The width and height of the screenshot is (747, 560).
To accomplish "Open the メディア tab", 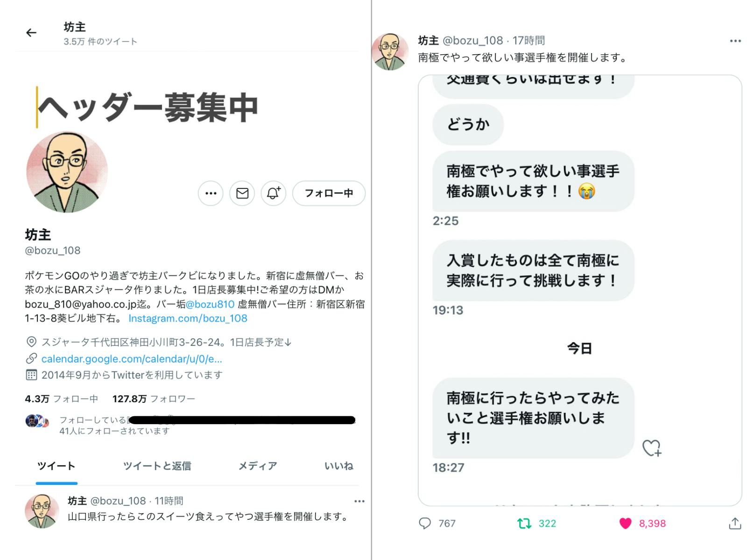I will [258, 466].
